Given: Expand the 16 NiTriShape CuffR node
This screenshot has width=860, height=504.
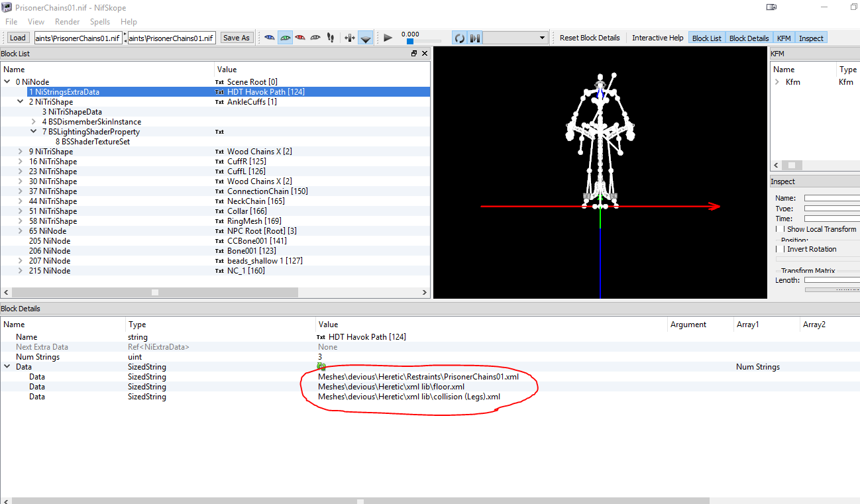Looking at the screenshot, I should pyautogui.click(x=21, y=162).
